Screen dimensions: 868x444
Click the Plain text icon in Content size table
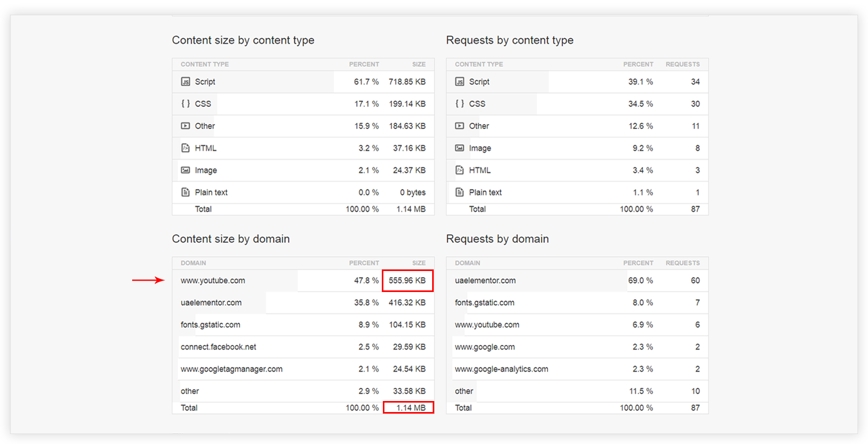coord(185,192)
